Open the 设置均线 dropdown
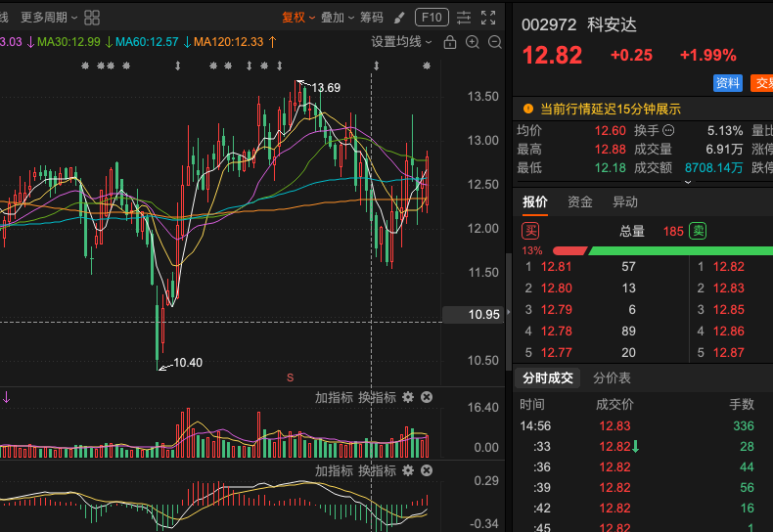Image resolution: width=773 pixels, height=532 pixels. 401,42
